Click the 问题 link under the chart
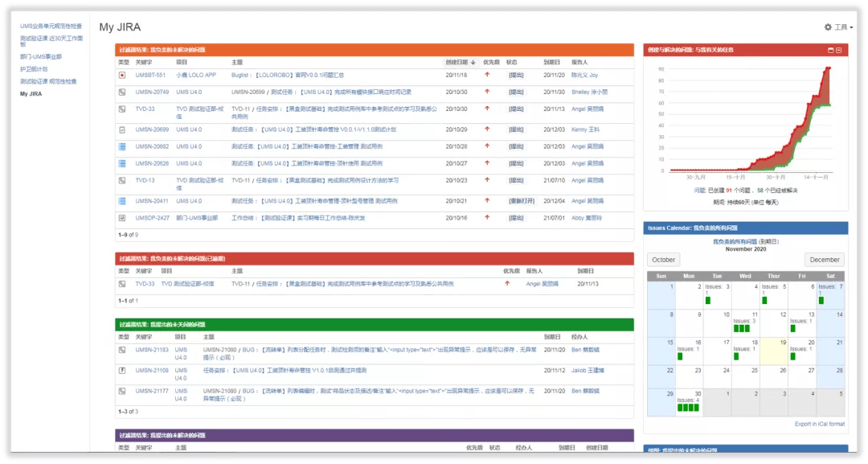The width and height of the screenshot is (868, 464). point(700,191)
